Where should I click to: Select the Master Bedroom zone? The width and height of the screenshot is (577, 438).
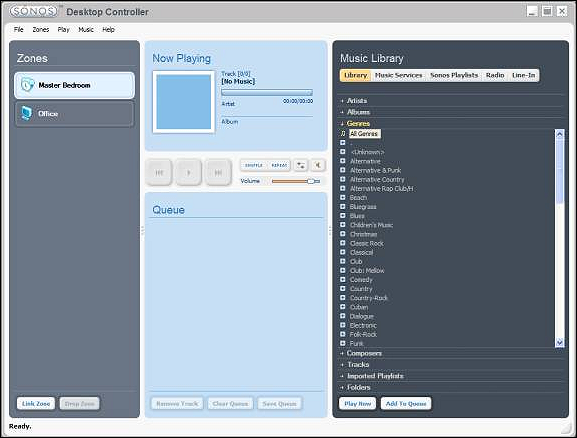[74, 85]
